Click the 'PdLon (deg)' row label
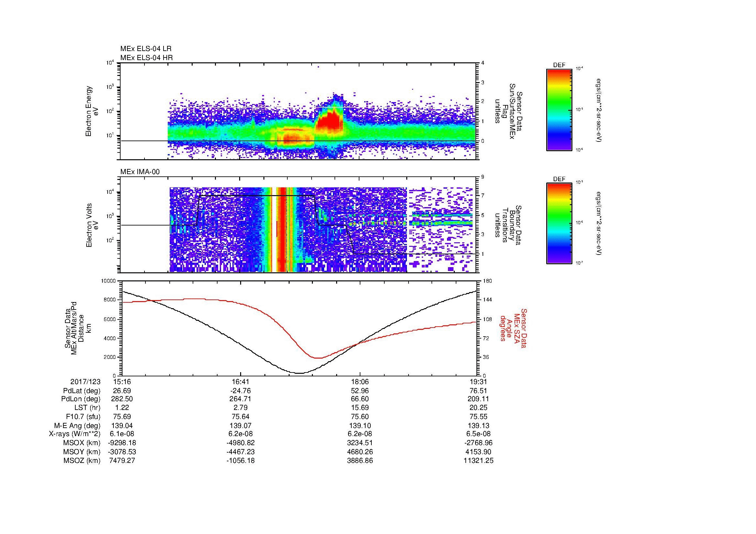756x534 pixels. coord(81,399)
